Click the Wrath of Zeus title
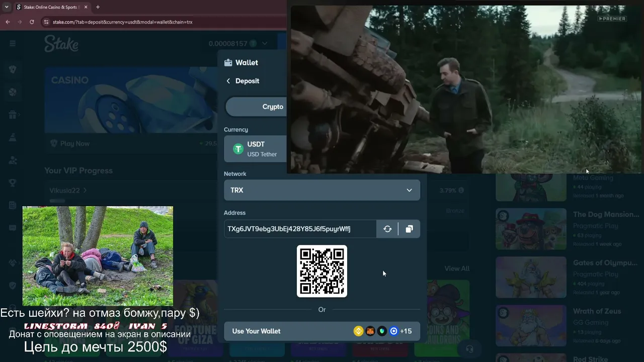Image resolution: width=644 pixels, height=362 pixels. coord(597,311)
